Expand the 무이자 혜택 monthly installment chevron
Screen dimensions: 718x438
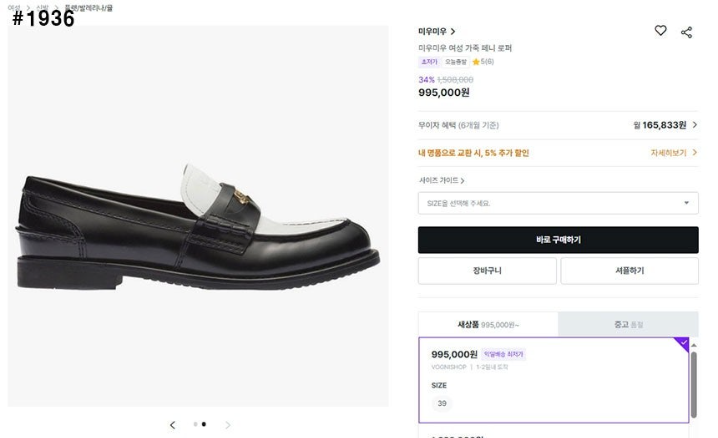point(695,124)
